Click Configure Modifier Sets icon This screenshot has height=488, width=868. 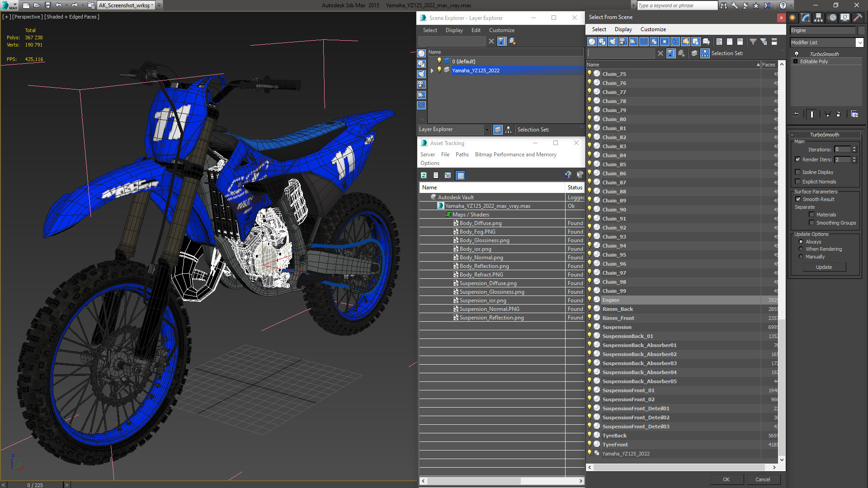854,114
